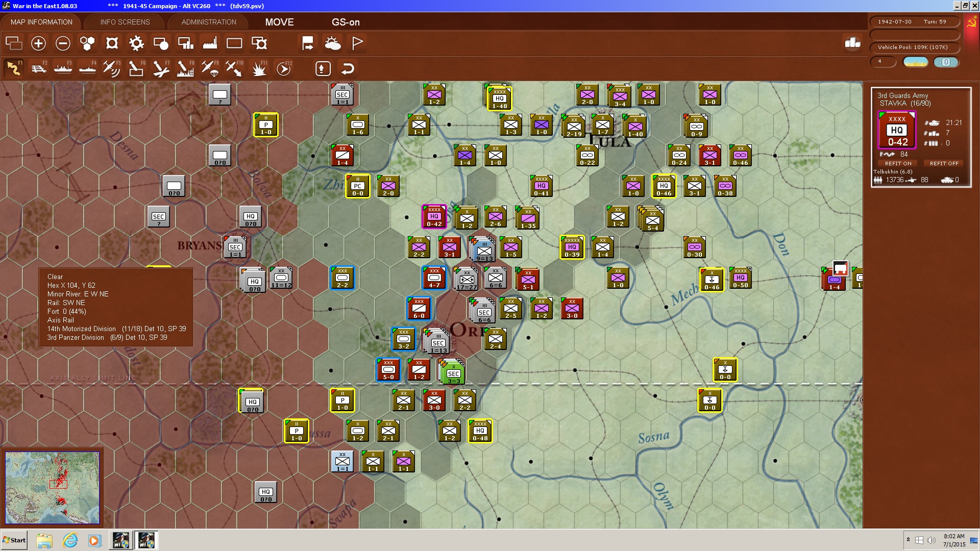Click the pennant flag end-turn icon
980x551 pixels.
tap(357, 43)
